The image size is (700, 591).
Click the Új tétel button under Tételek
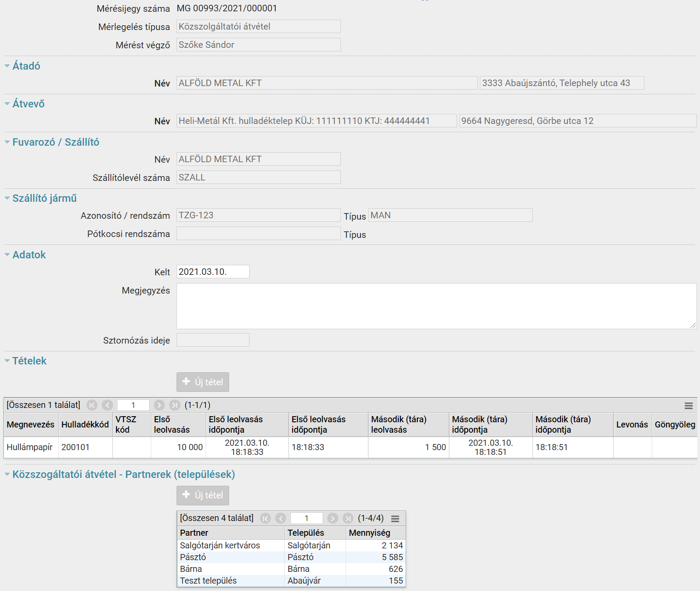203,382
